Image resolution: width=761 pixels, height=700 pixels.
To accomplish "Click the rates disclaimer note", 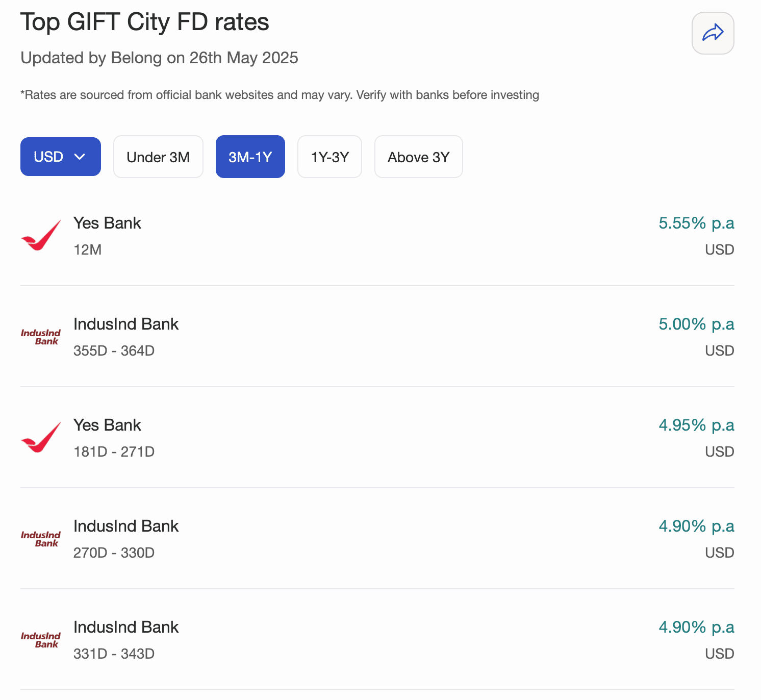I will 280,95.
